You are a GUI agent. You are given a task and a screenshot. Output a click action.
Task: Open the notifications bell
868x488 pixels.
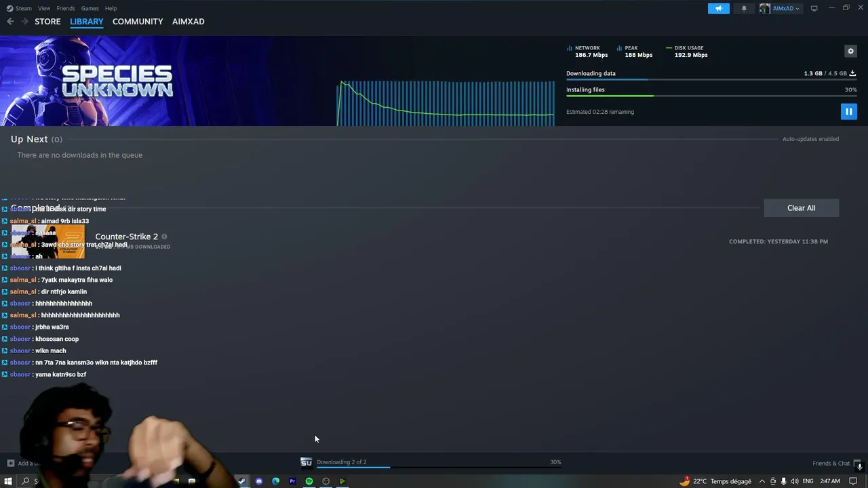744,8
